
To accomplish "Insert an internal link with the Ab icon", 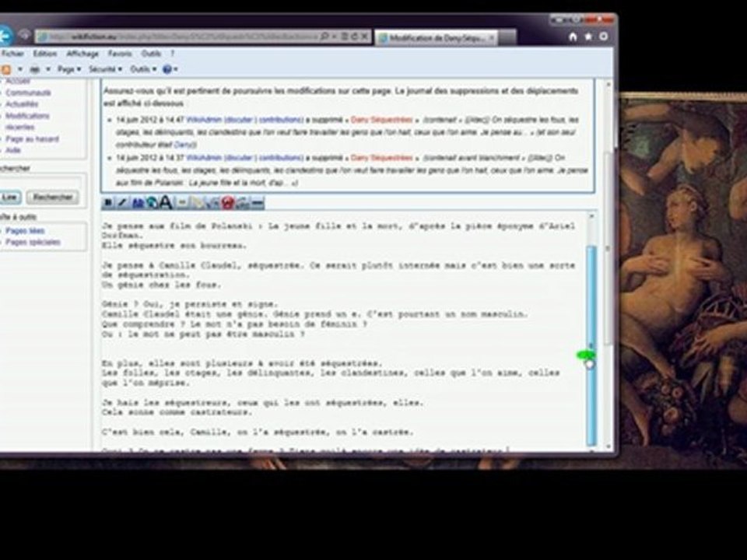I will [138, 203].
